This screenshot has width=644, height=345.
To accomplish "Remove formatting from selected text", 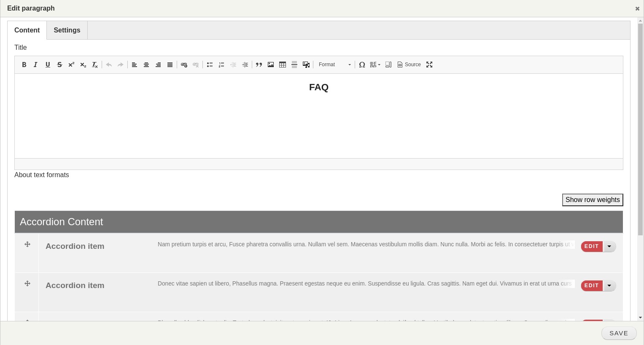I will point(94,65).
